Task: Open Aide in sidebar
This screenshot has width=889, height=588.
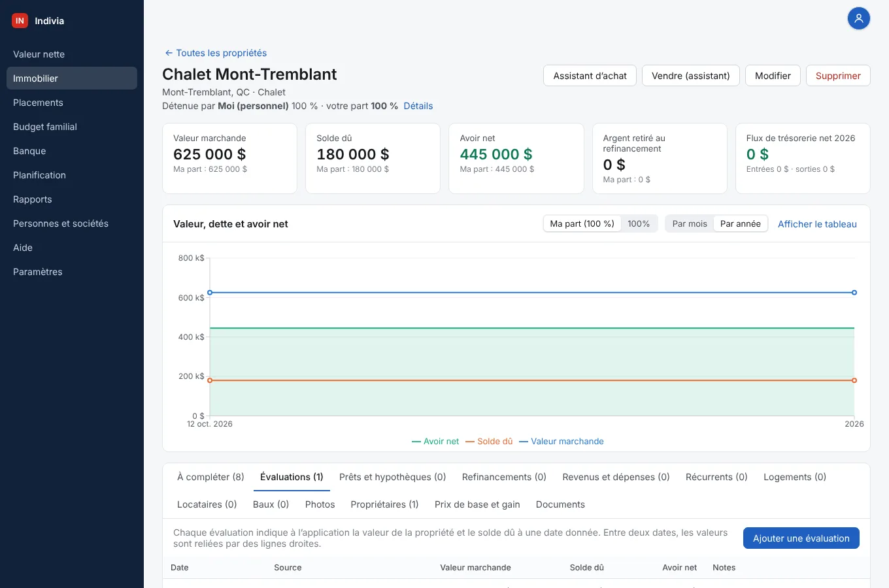Action: [72, 248]
